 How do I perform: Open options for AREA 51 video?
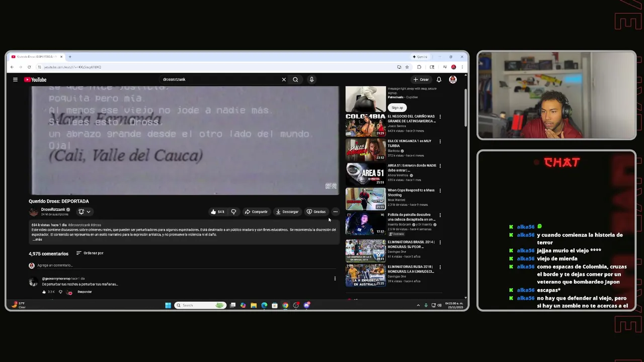pos(440,166)
